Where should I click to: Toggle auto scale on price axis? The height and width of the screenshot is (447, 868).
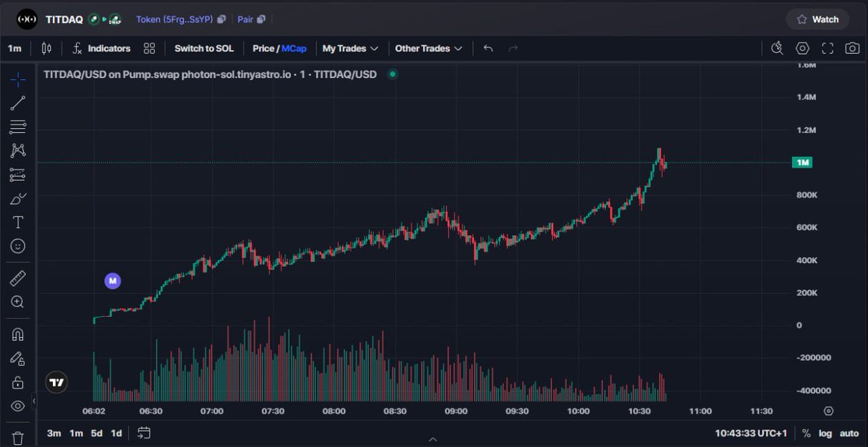pyautogui.click(x=849, y=433)
